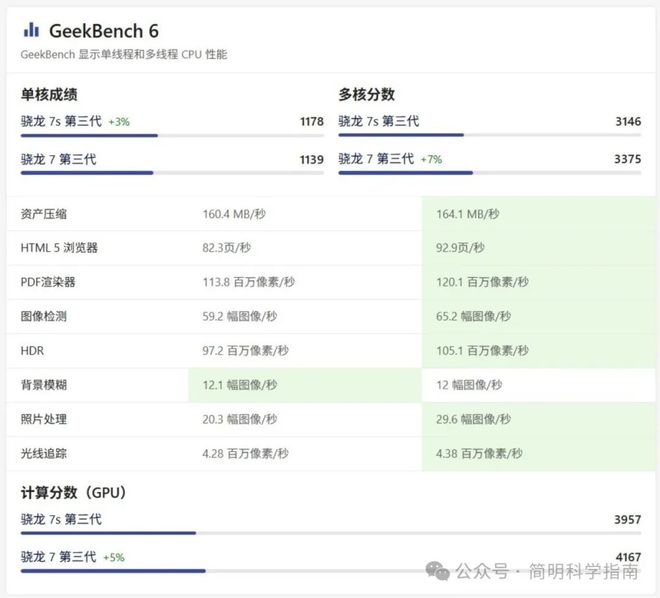Click the 背景模糊 row label
Screen dimensions: 660x598
(44, 385)
